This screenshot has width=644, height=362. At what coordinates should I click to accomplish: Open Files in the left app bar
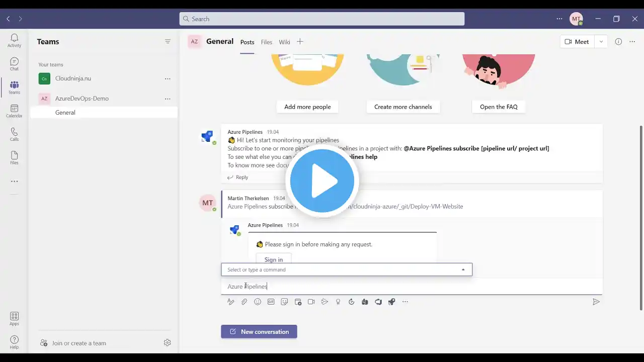tap(14, 158)
